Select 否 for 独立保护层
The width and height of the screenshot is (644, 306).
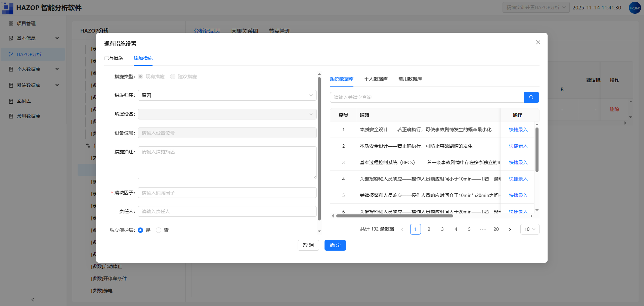[x=159, y=230]
